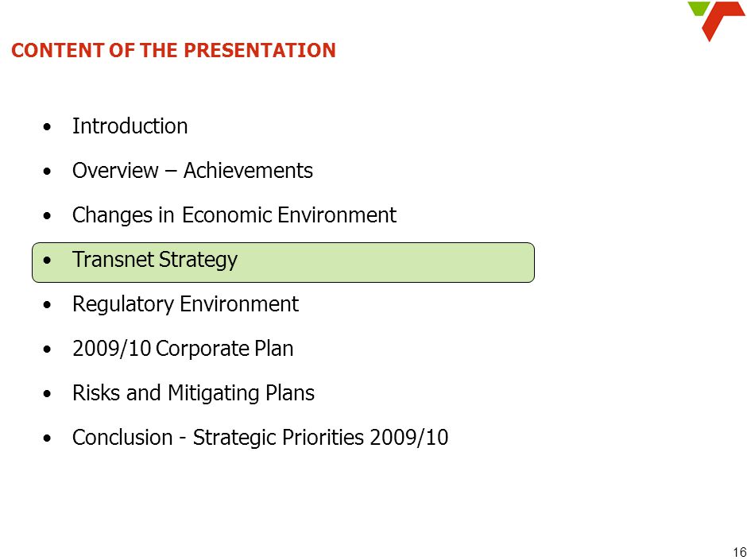Click the bullet before 2009/10 Corporate Plan
The width and height of the screenshot is (747, 560).
46,350
